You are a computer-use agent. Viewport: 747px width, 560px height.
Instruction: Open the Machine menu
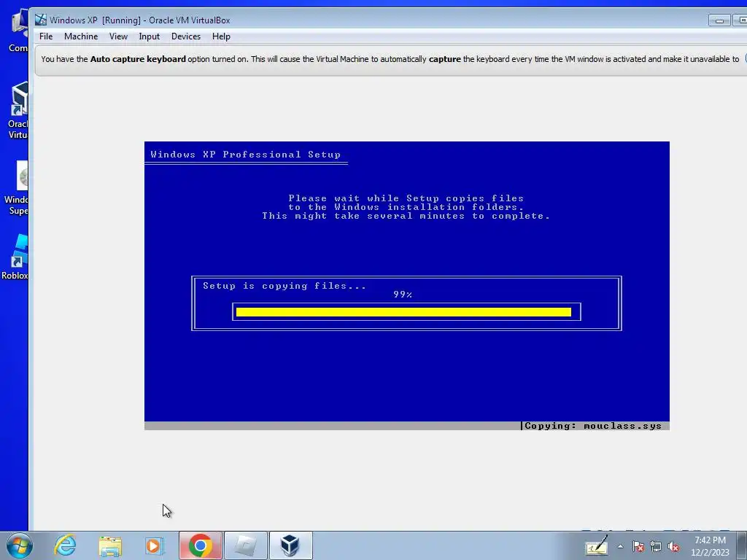(81, 36)
